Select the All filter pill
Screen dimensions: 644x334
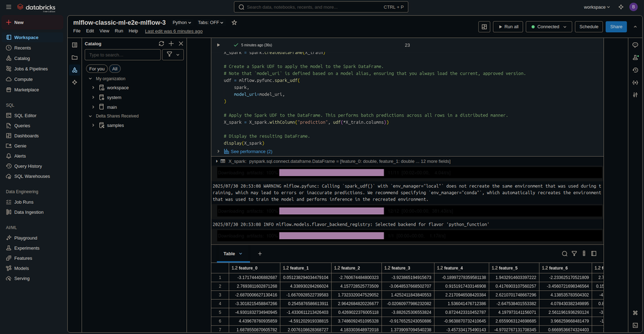click(115, 69)
